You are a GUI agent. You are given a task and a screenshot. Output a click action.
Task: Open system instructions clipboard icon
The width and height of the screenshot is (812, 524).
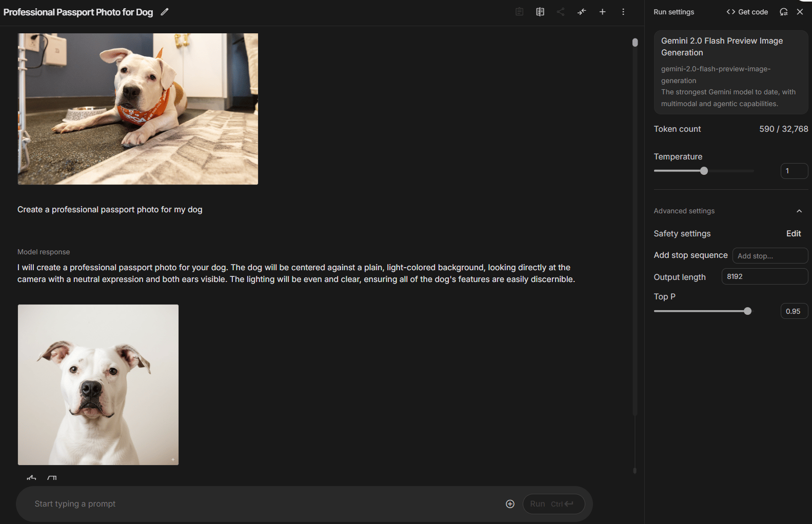pyautogui.click(x=519, y=12)
